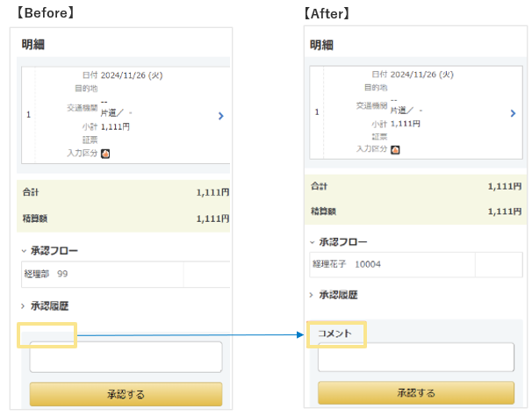Collapse 承認フロー section in Before panel
Viewport: 532px width, 416px height.
[24, 251]
